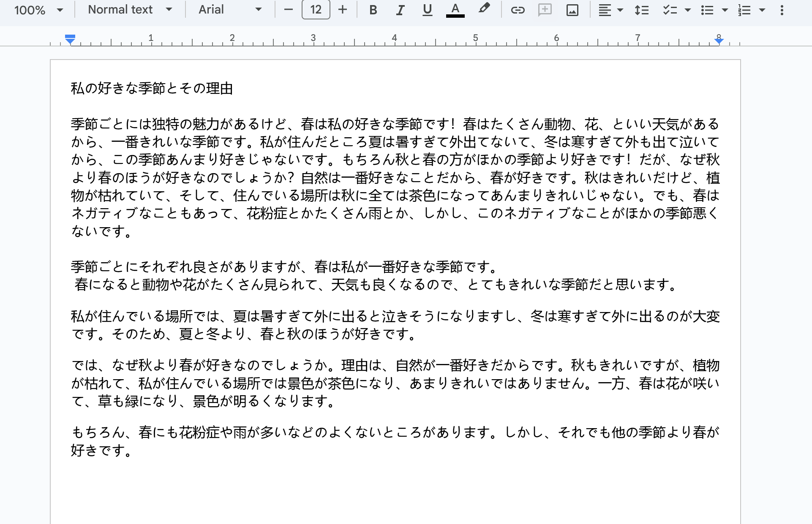
Task: Click the bulleted list icon
Action: tap(707, 10)
